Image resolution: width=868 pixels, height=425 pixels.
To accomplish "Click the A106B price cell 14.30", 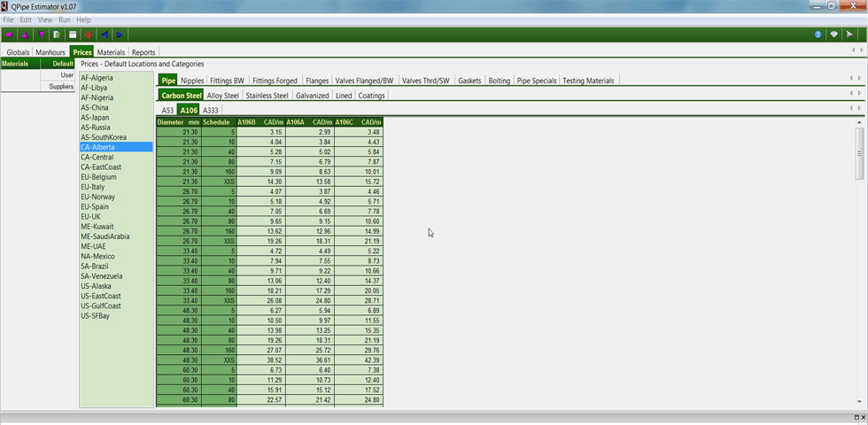I will [x=261, y=182].
